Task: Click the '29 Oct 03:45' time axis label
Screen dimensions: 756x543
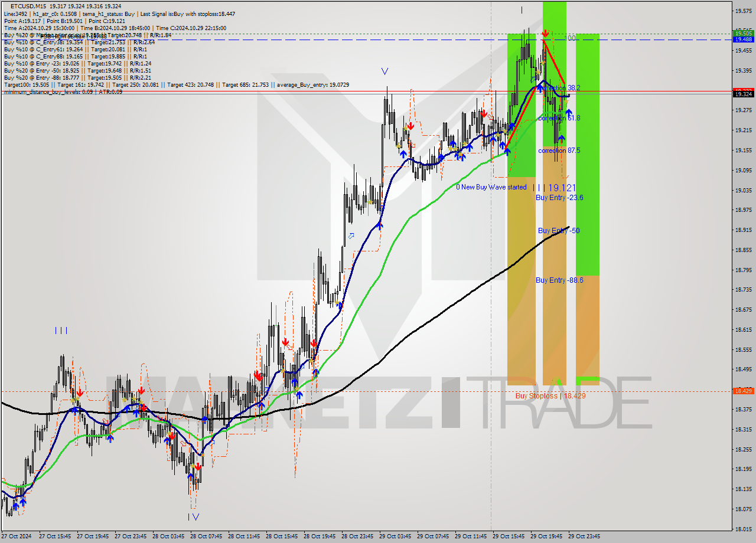Action: coord(395,537)
